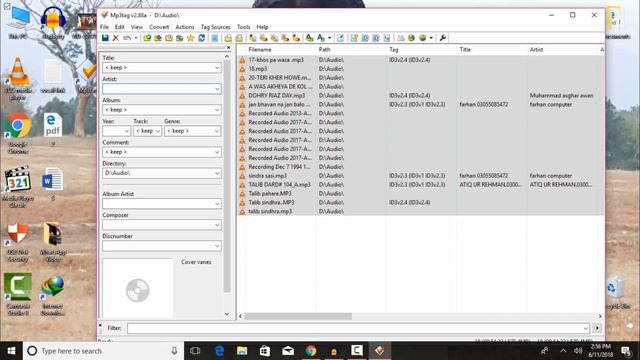Select the file sindra sasi.mp3
The height and width of the screenshot is (360, 640).
268,176
